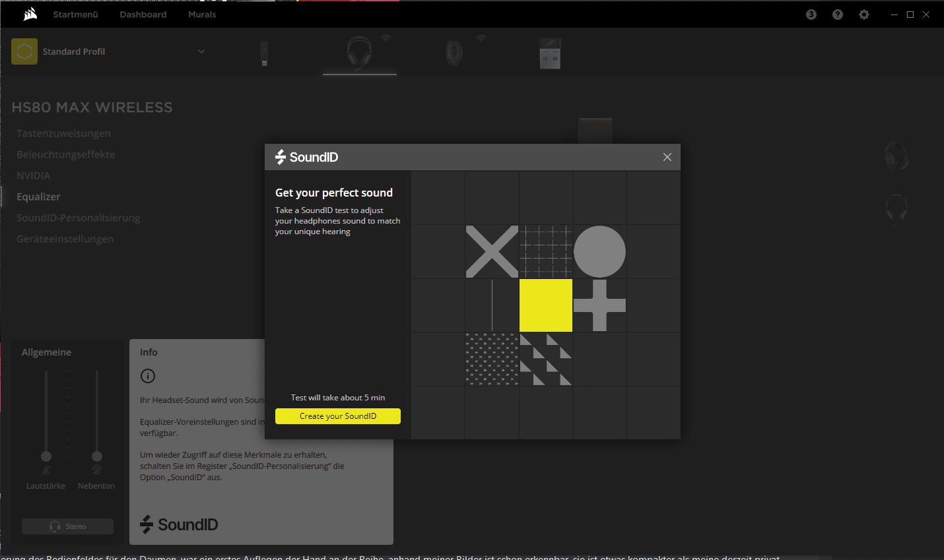This screenshot has width=944, height=560.
Task: Adjust the Nebenton slider
Action: pos(97,456)
